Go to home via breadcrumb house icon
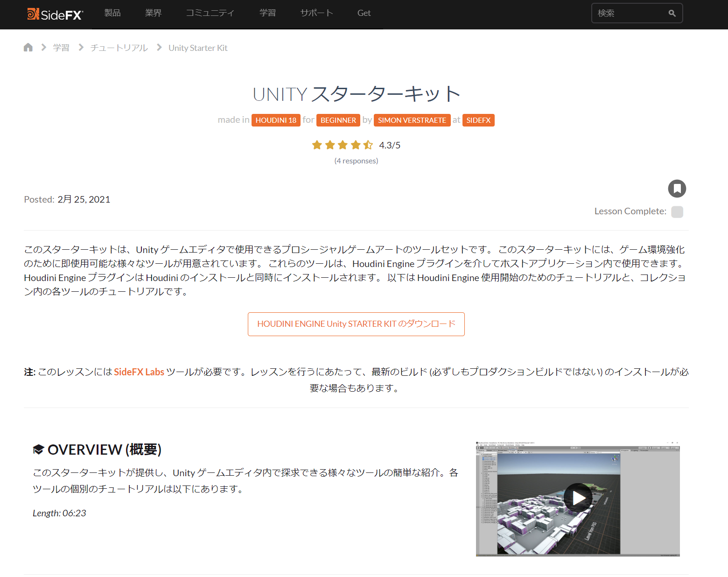Image resolution: width=728 pixels, height=577 pixels. pos(28,47)
